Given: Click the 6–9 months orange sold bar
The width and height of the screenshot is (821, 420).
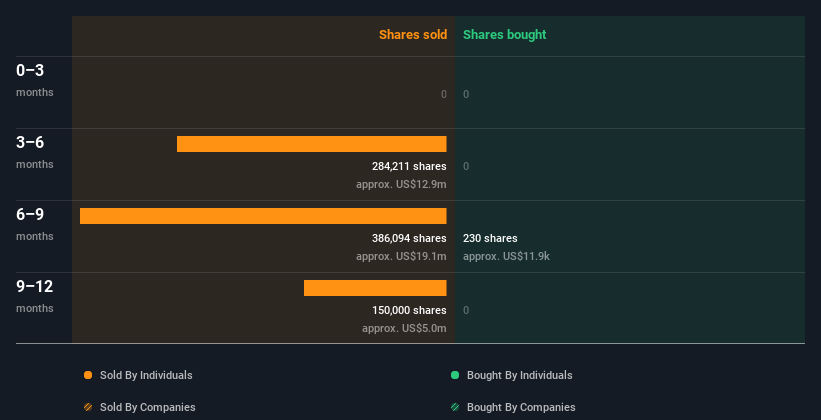Looking at the screenshot, I should (x=263, y=216).
